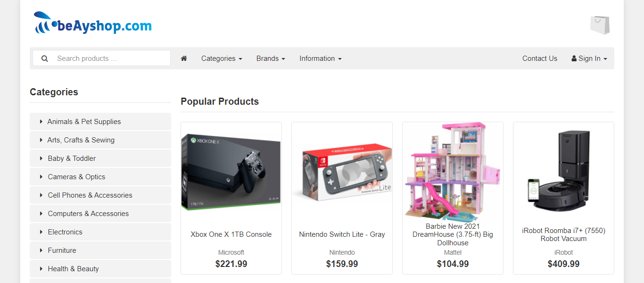
Task: View the Barbie DreamHouse product image
Action: pyautogui.click(x=453, y=173)
